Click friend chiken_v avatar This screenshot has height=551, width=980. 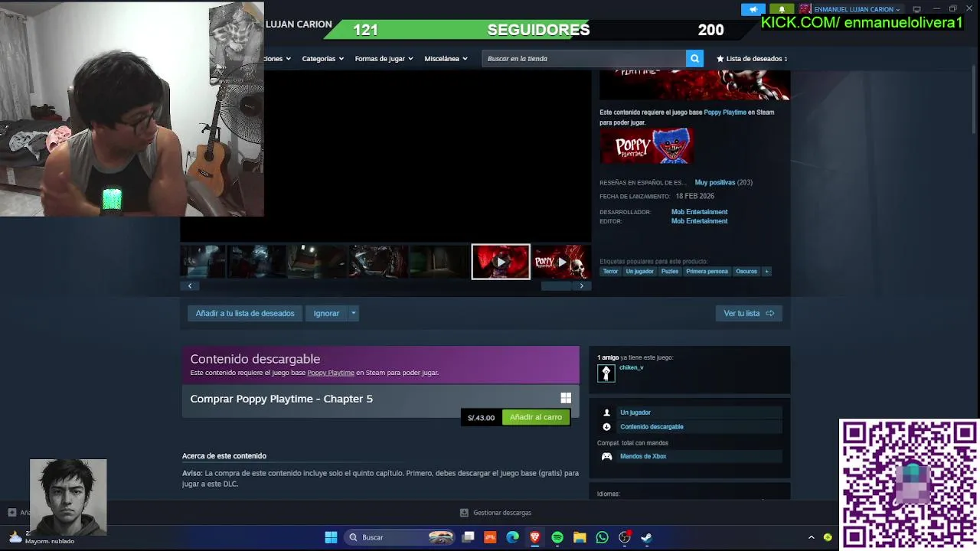tap(606, 373)
